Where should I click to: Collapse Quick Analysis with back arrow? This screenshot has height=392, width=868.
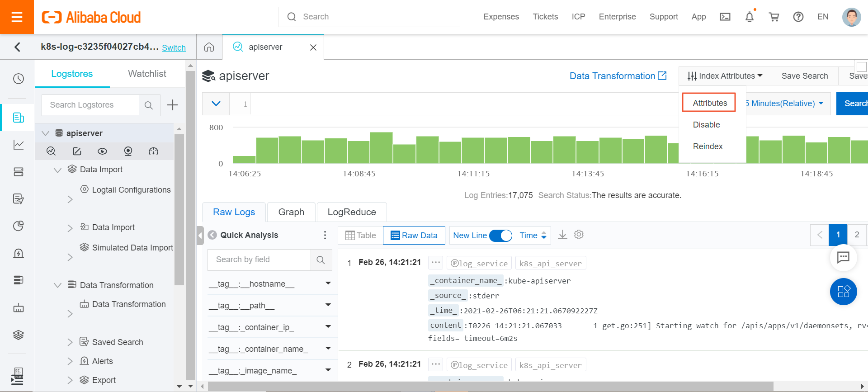(212, 235)
